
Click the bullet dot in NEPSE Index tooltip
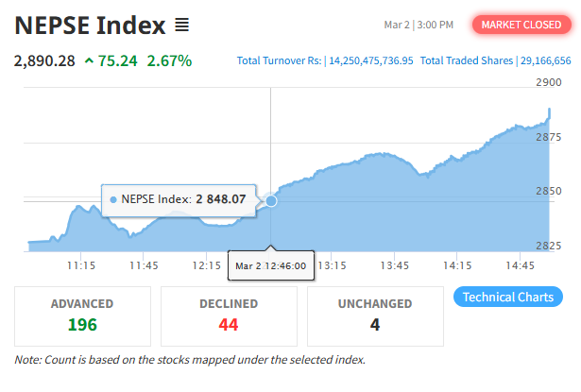113,199
